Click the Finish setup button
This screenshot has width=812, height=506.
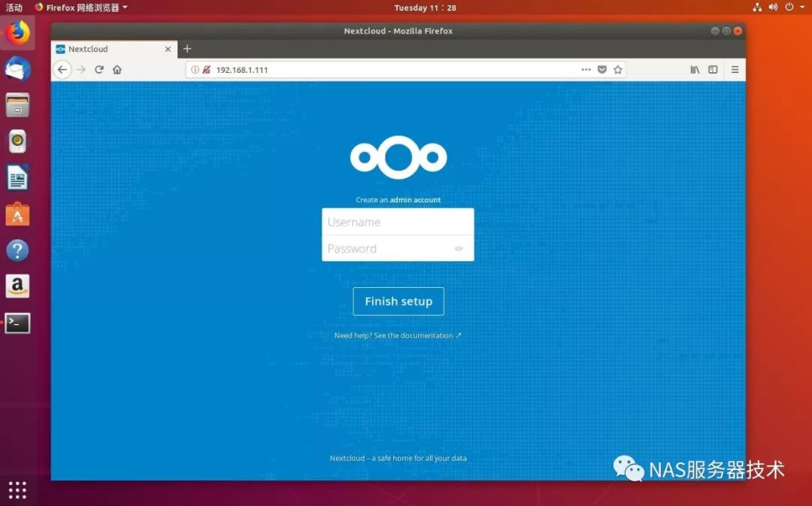[x=398, y=301]
